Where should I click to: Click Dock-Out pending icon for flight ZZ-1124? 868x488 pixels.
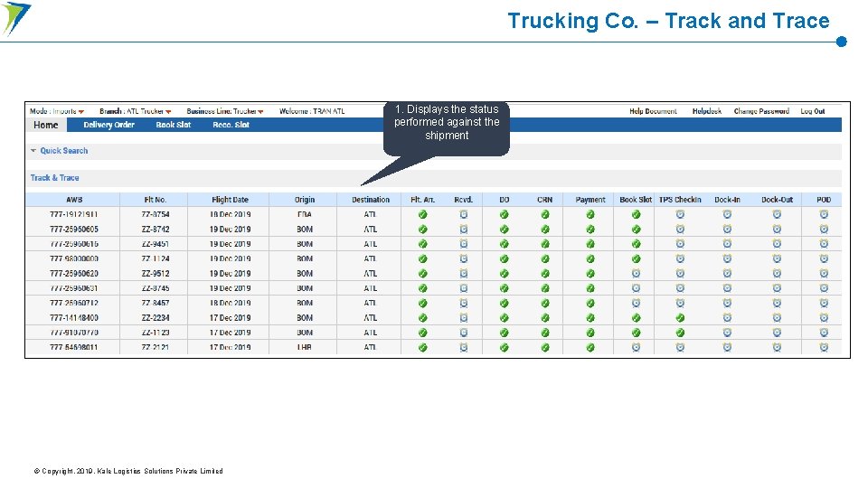click(778, 258)
